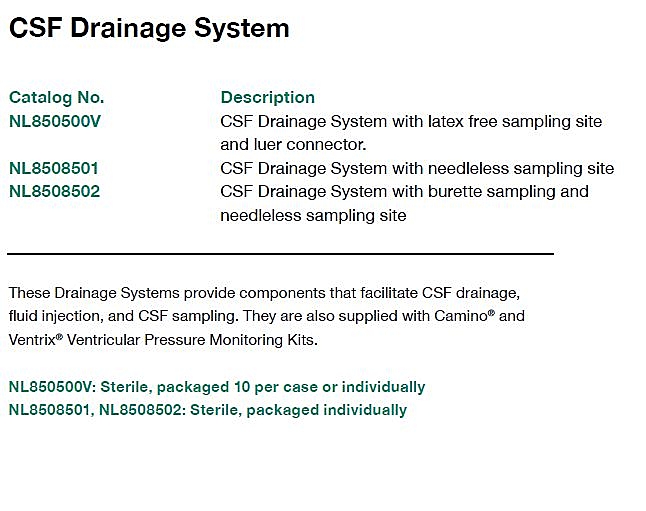Click the description text beside NL8508501
The image size is (646, 511).
point(416,168)
